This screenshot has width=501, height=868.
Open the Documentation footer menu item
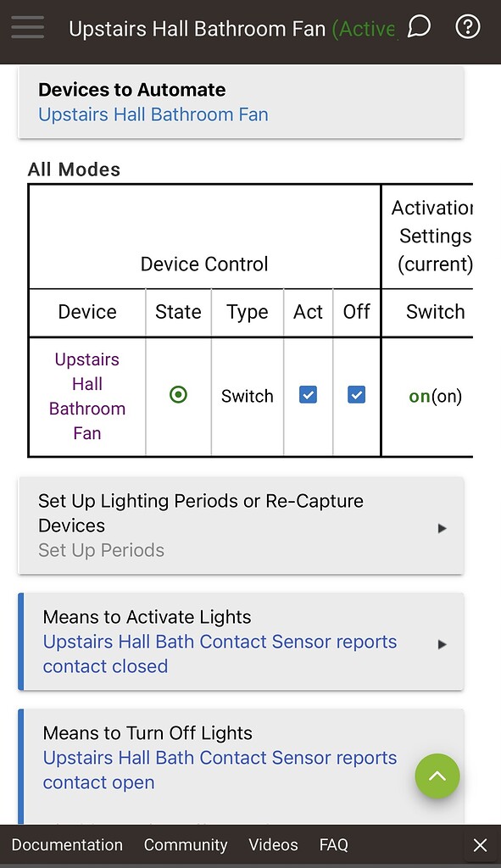coord(66,844)
